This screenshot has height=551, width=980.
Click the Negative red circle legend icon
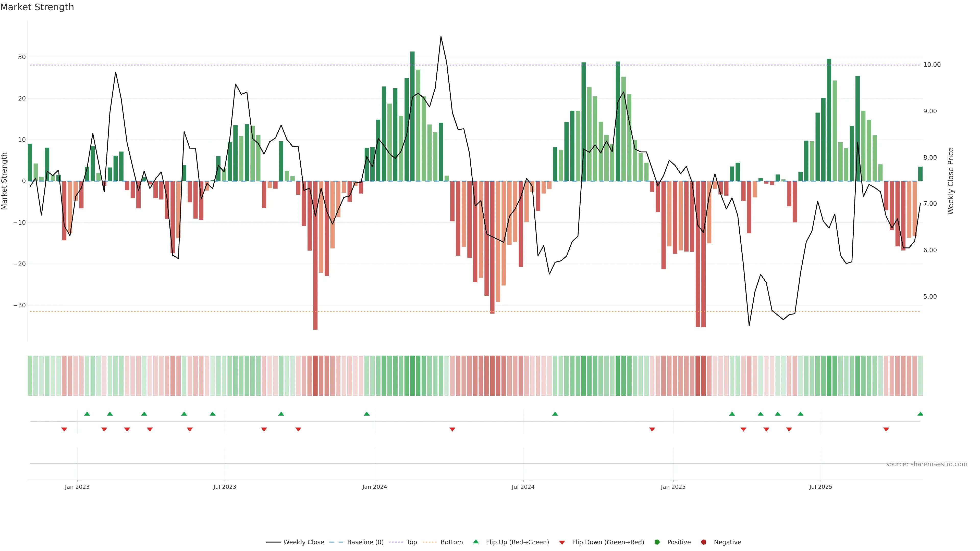click(x=703, y=542)
